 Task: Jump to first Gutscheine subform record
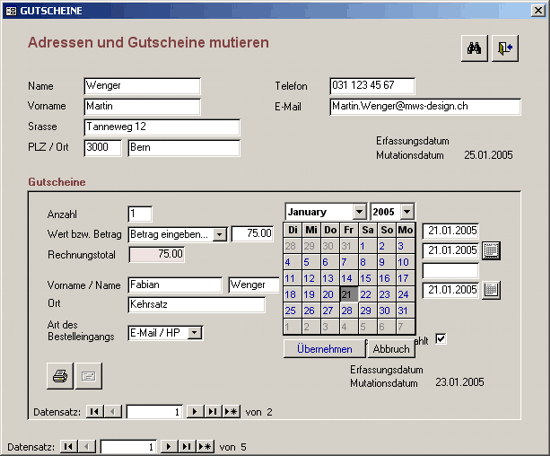click(94, 411)
